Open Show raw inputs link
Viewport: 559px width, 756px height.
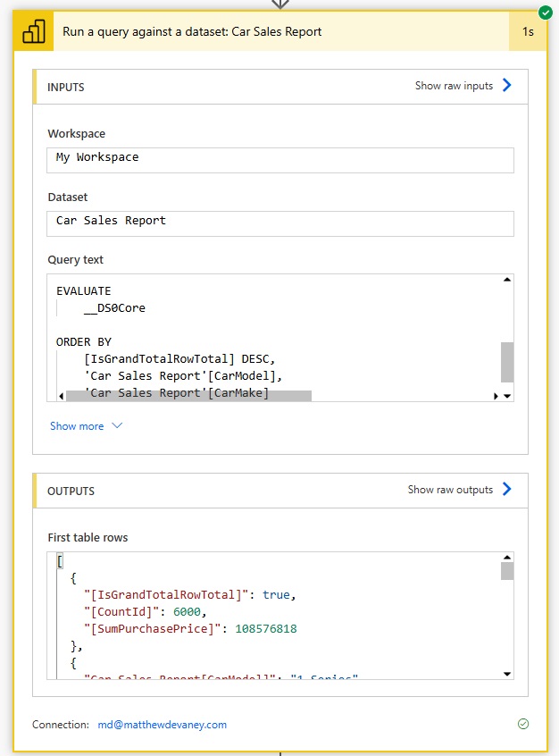pyautogui.click(x=454, y=86)
